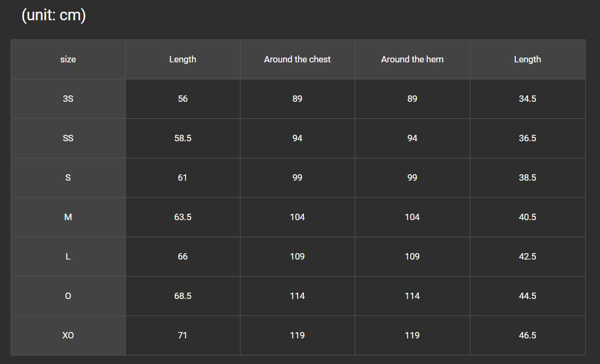The height and width of the screenshot is (364, 600).
Task: Select the 63.5 length value cell
Action: coord(183,217)
